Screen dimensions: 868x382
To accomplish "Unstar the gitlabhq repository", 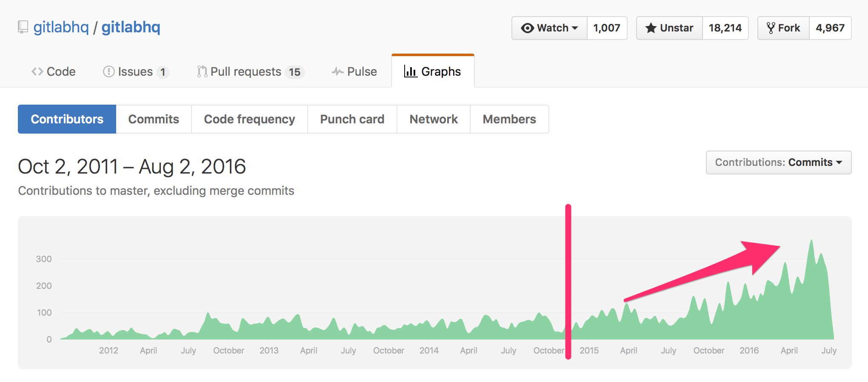I will point(668,28).
